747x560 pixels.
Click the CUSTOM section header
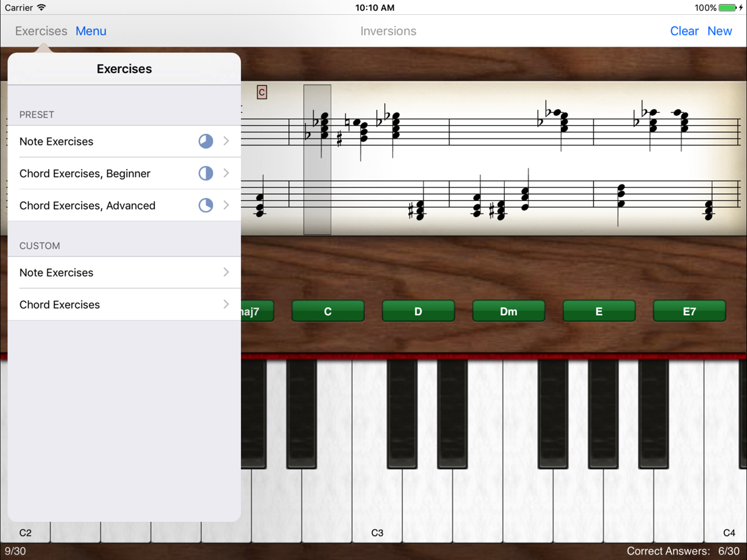(39, 246)
